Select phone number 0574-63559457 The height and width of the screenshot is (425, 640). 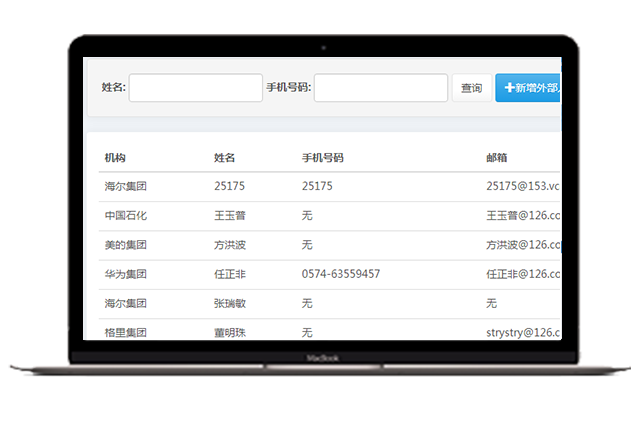tap(340, 273)
